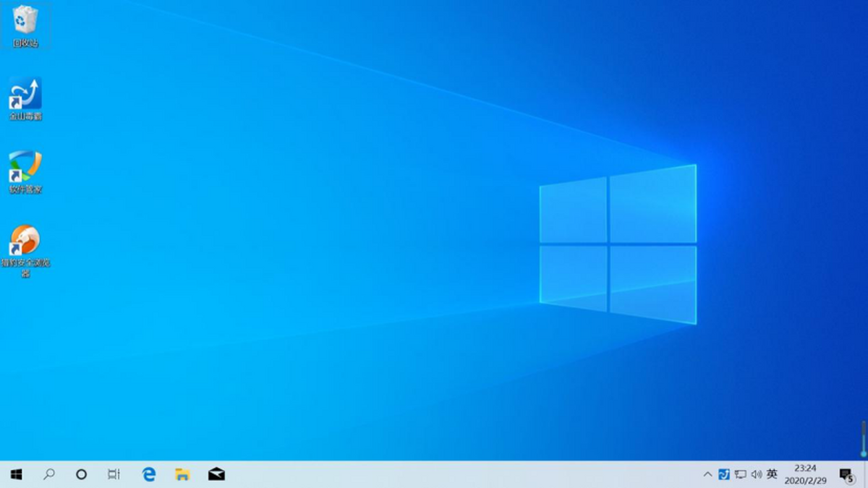
Task: Launch Microsoft Edge from the taskbar
Action: 149,474
